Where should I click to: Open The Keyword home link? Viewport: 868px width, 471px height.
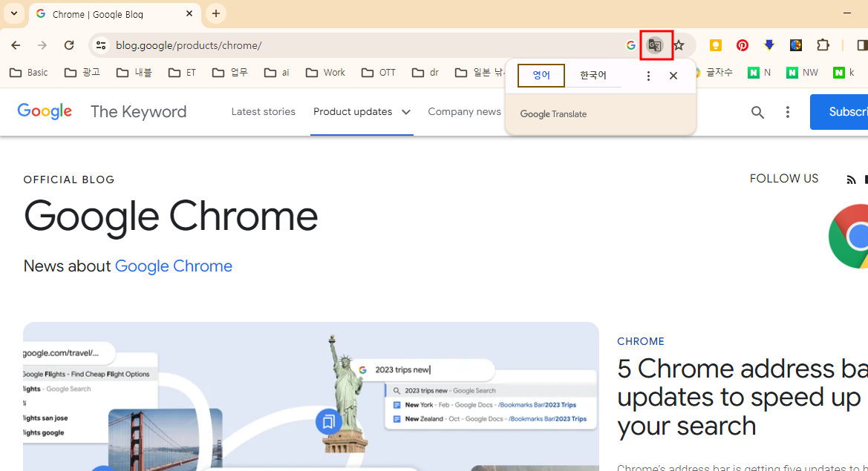point(138,112)
